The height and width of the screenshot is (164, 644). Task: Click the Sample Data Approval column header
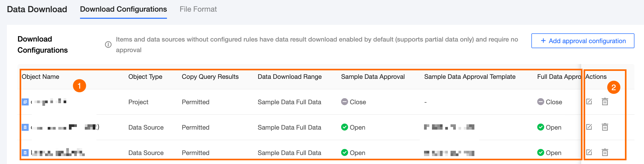click(x=373, y=77)
